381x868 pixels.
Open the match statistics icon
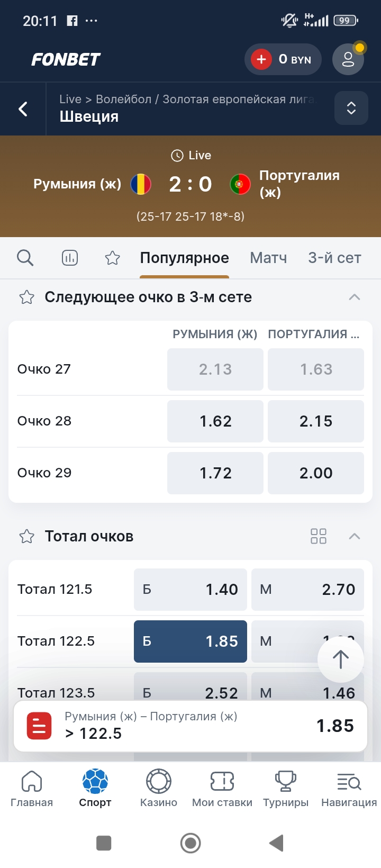[x=70, y=258]
